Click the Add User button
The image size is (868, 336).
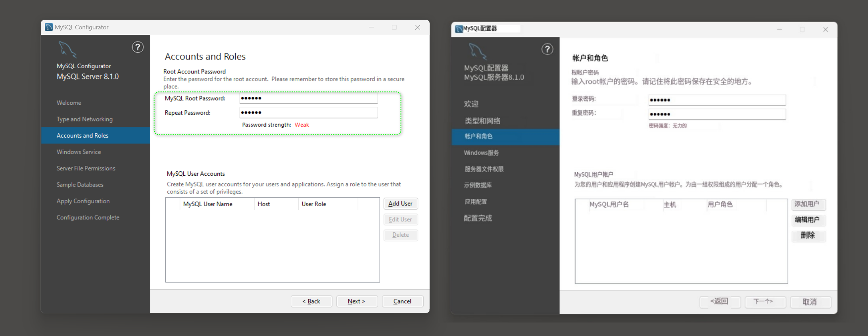[401, 204]
